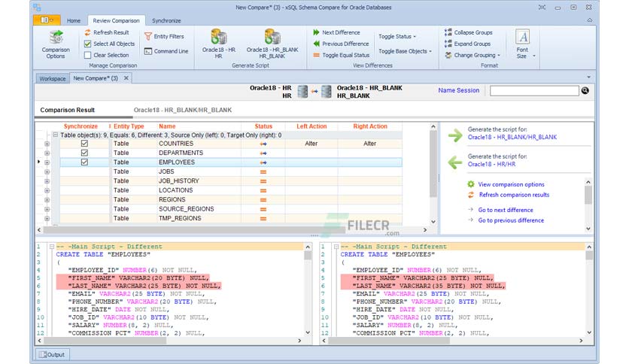Click the app icon in title bar
Image resolution: width=629 pixels, height=364 pixels.
pos(37,8)
